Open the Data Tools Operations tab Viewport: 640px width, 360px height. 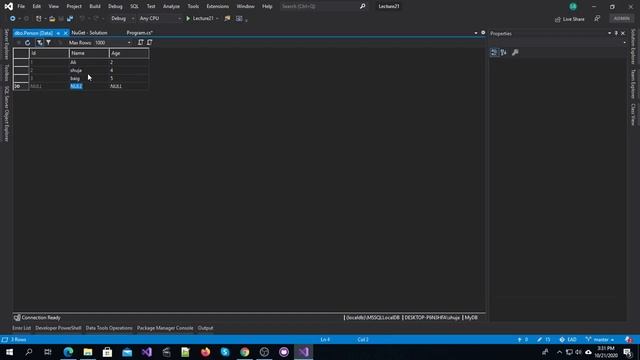109,328
